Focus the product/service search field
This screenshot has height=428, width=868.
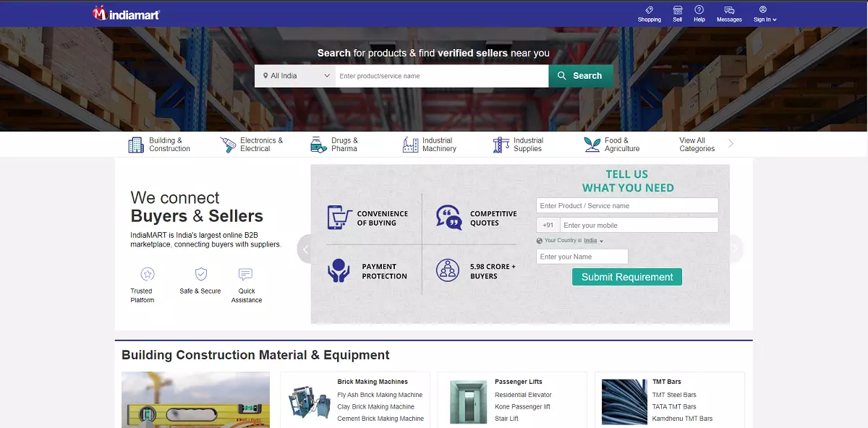click(441, 76)
